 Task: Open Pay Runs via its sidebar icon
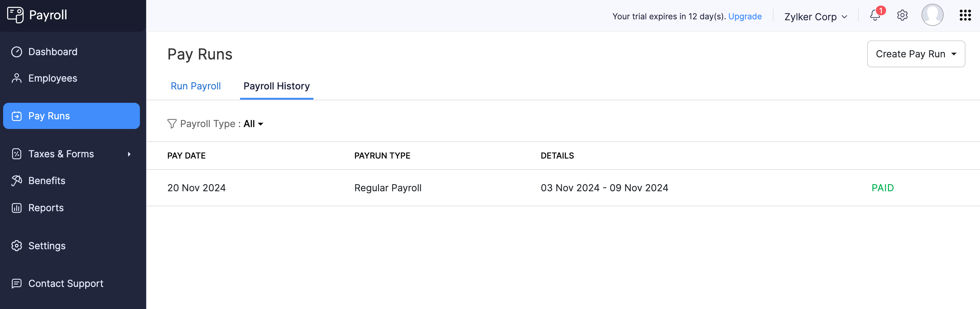tap(16, 116)
